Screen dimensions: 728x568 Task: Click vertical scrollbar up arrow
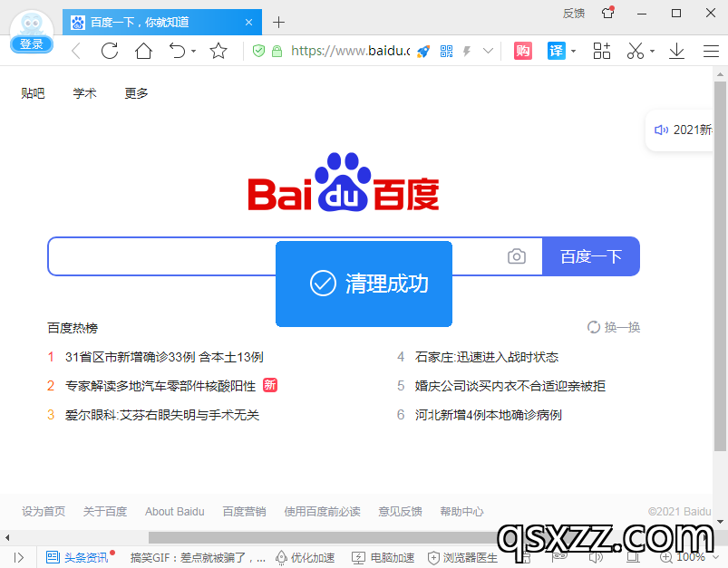click(720, 74)
